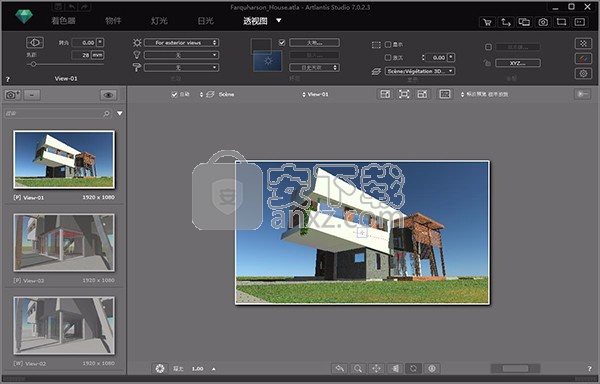Expand the arrow next to 透视图 tab
The image size is (600, 384).
(x=279, y=20)
